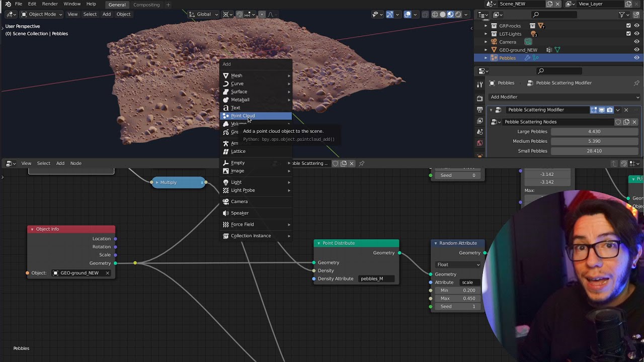Expand the GRP-rocks collection
The width and height of the screenshot is (644, 362).
point(486,26)
